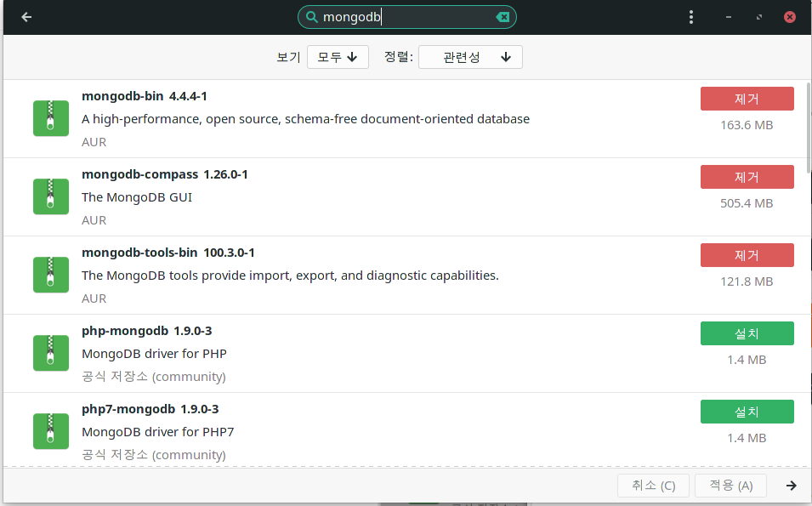Open php-mongodb 1.9.0-3 package title
The image size is (812, 506).
146,331
